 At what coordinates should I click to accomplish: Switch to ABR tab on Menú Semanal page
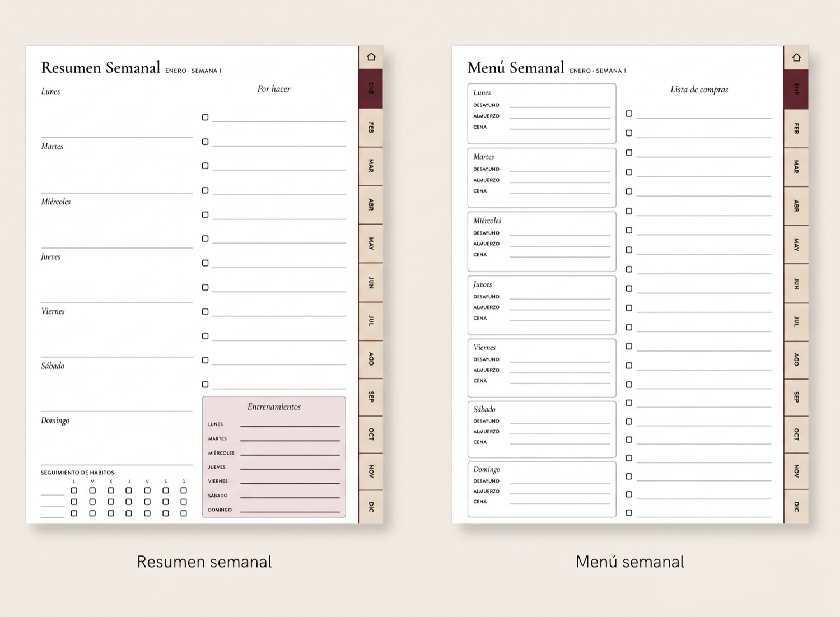(796, 206)
